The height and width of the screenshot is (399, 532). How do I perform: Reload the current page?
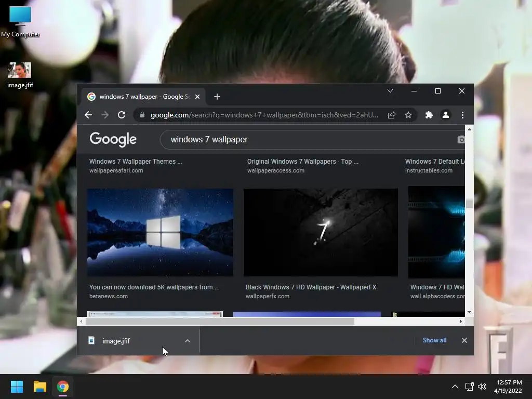click(122, 115)
